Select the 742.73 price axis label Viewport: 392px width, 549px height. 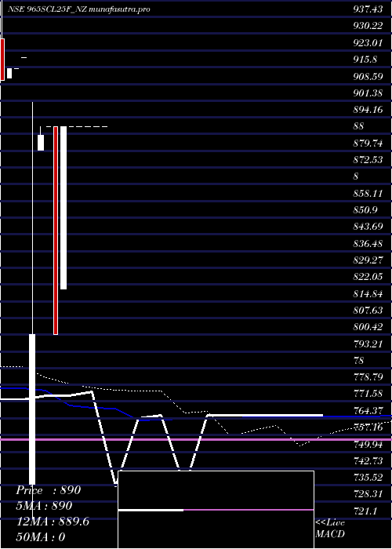click(x=368, y=460)
